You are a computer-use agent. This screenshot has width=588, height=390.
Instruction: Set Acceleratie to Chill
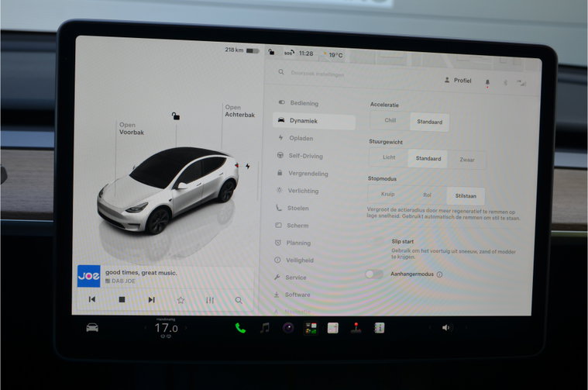(x=390, y=120)
